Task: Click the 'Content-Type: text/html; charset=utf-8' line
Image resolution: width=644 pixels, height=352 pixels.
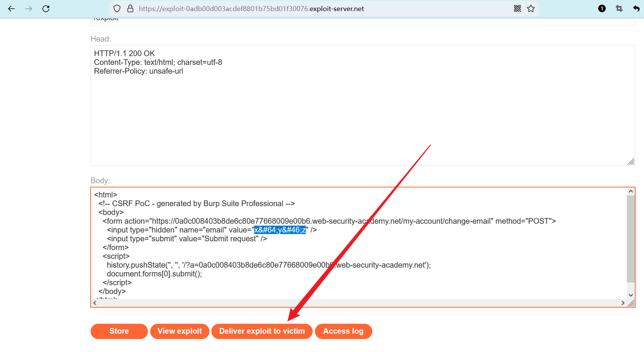Action: click(158, 62)
